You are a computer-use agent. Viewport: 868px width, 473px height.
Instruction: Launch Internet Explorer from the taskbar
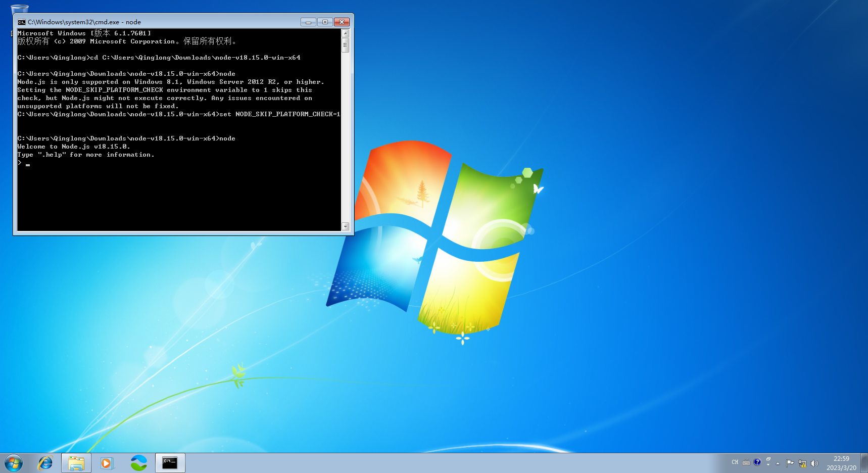tap(45, 462)
